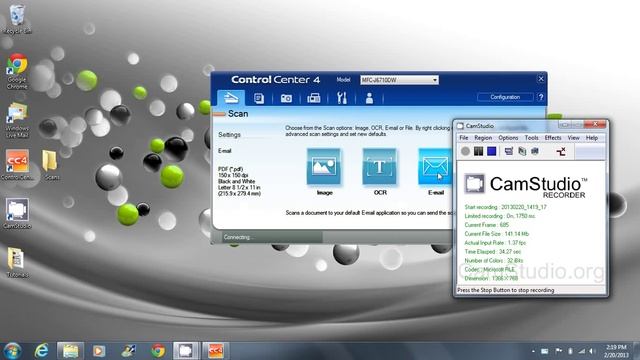Open the Recycle Bin desktop icon

17,19
